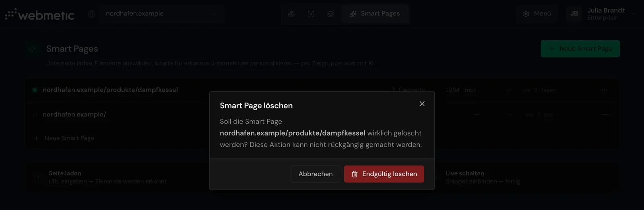Toggle the status dot of nordhafen.example/ row
This screenshot has height=210, width=644.
click(35, 115)
